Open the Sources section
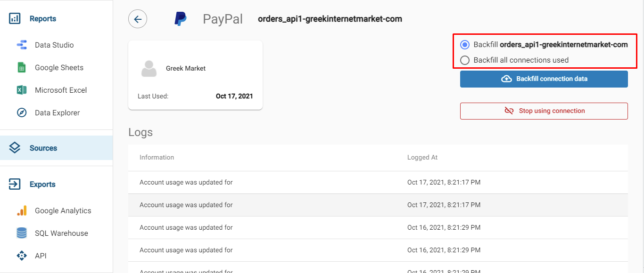 tap(43, 148)
